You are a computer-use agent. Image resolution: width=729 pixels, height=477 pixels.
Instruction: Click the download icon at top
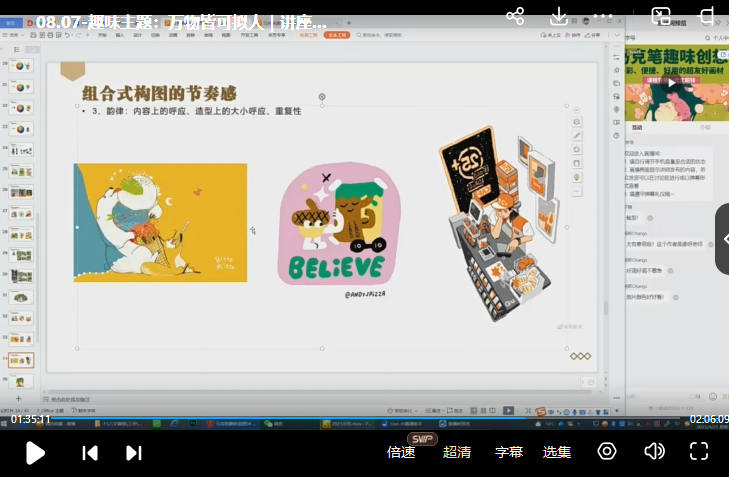pos(559,16)
